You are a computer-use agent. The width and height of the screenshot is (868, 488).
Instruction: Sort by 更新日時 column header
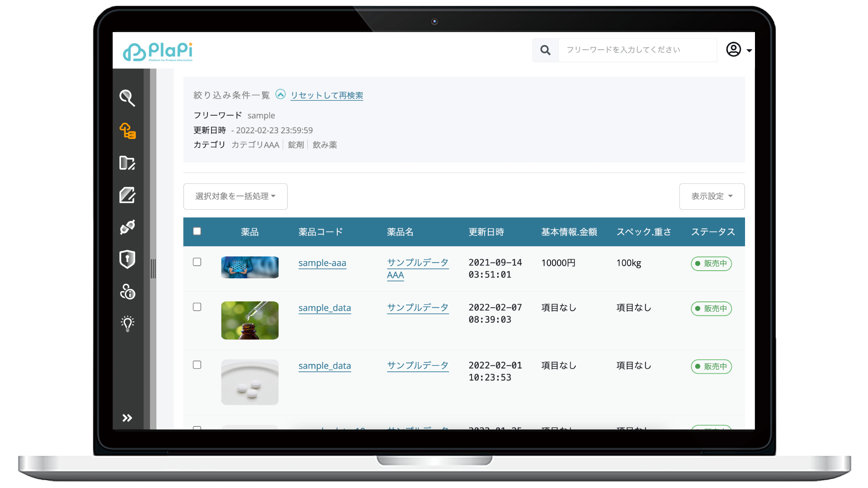(486, 232)
